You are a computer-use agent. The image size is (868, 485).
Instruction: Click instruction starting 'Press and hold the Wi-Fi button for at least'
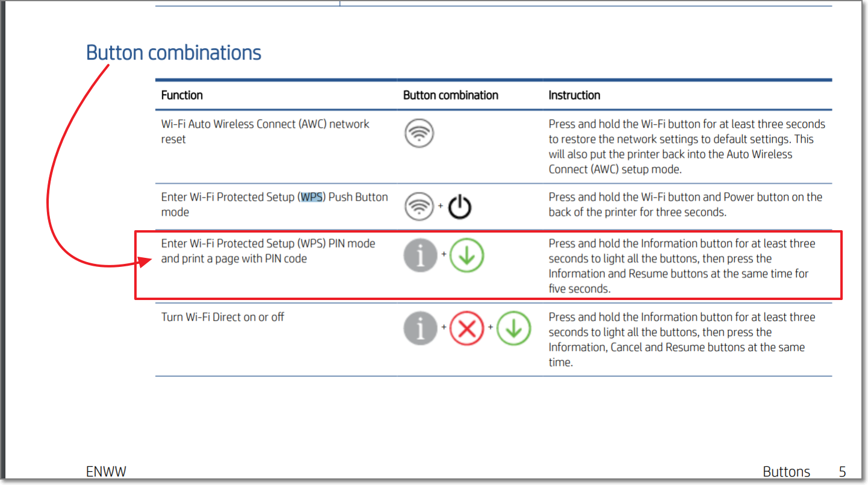coord(687,146)
